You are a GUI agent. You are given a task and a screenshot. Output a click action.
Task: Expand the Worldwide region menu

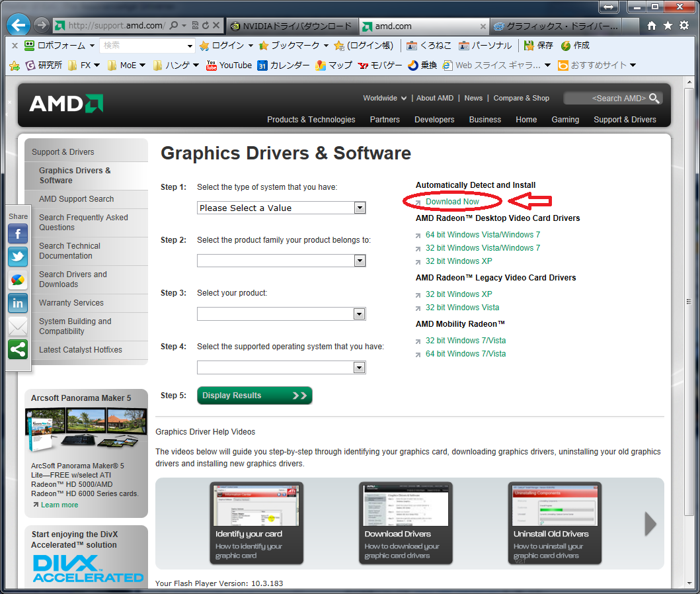385,99
